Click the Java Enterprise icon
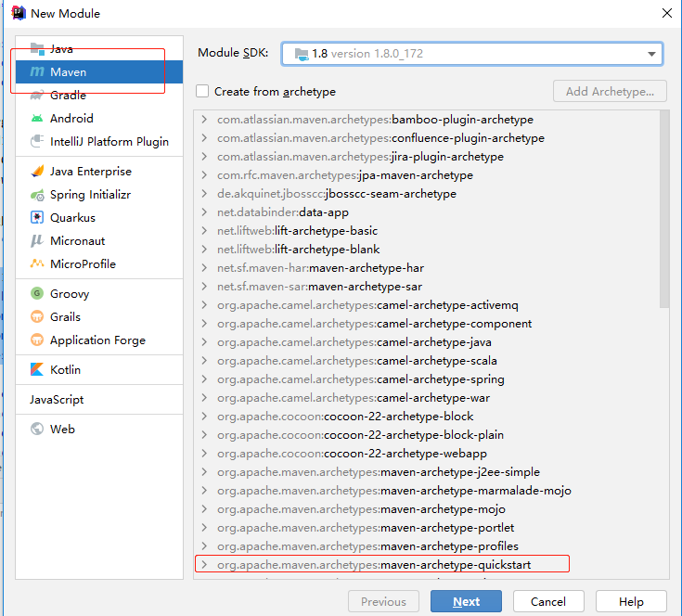This screenshot has height=616, width=682. [x=37, y=172]
